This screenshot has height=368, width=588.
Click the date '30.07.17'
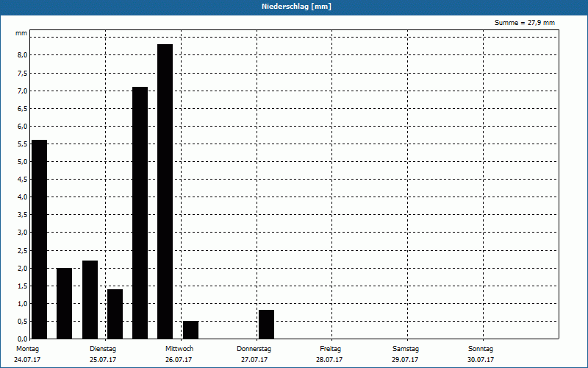point(481,360)
